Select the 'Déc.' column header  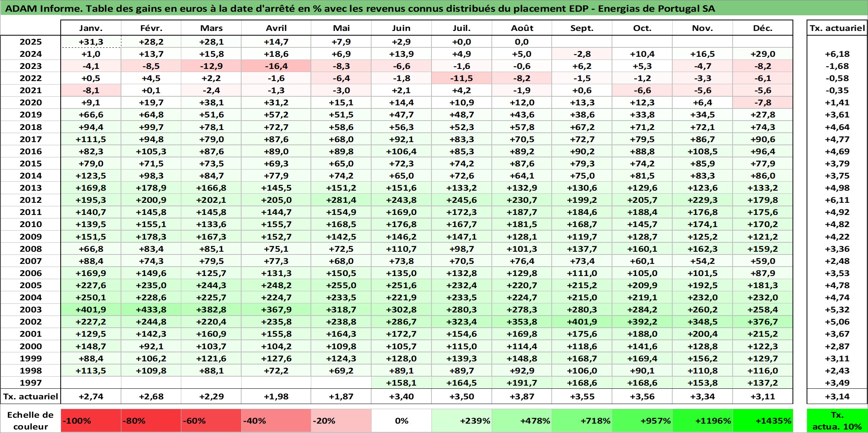[x=763, y=28]
